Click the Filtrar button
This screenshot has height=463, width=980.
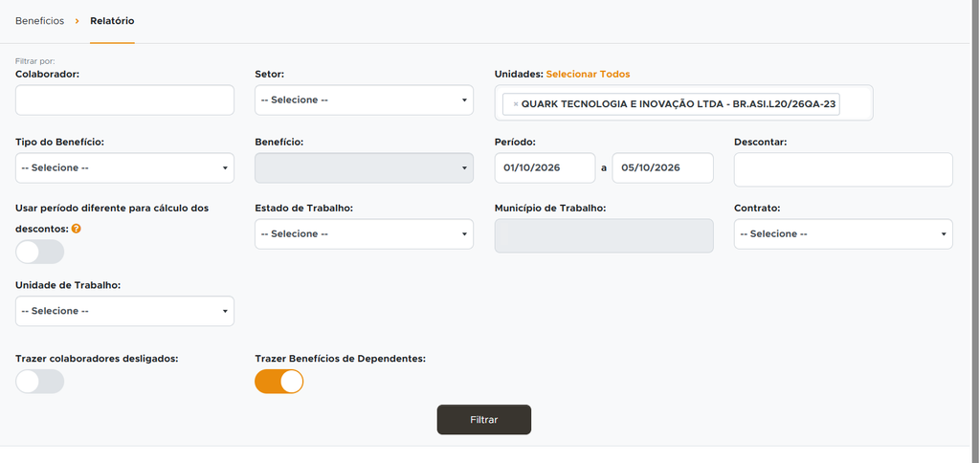tap(483, 420)
